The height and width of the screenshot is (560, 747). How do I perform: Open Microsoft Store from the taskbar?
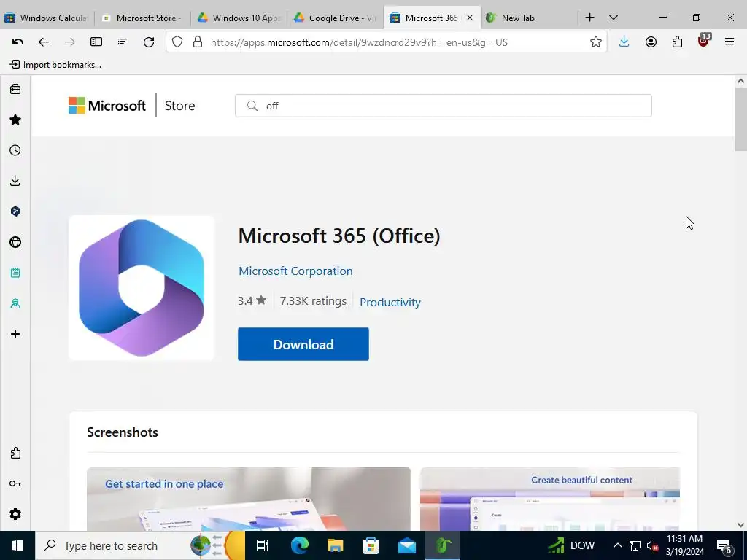pyautogui.click(x=371, y=545)
